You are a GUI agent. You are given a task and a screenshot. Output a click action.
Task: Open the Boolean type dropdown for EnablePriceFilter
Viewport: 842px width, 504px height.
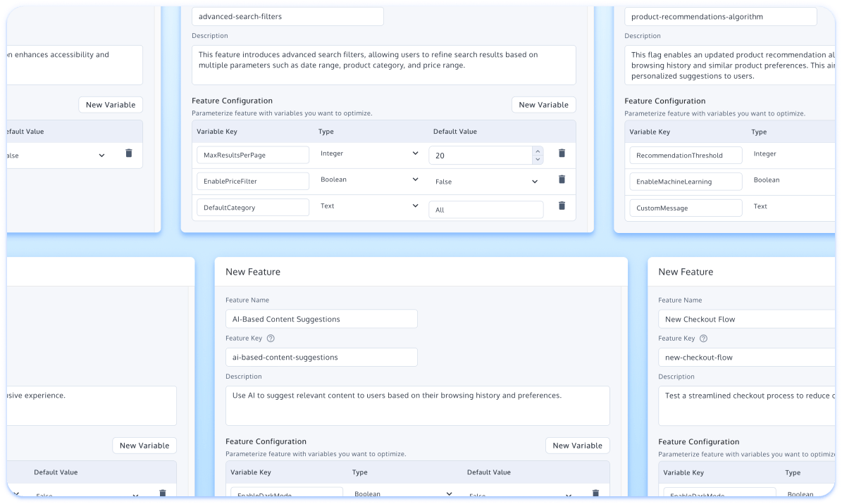pos(369,179)
